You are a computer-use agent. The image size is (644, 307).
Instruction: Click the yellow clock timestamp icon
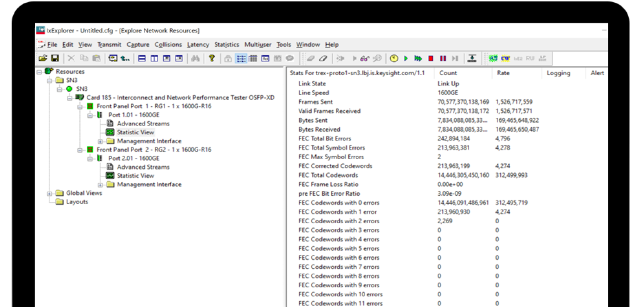click(x=394, y=58)
